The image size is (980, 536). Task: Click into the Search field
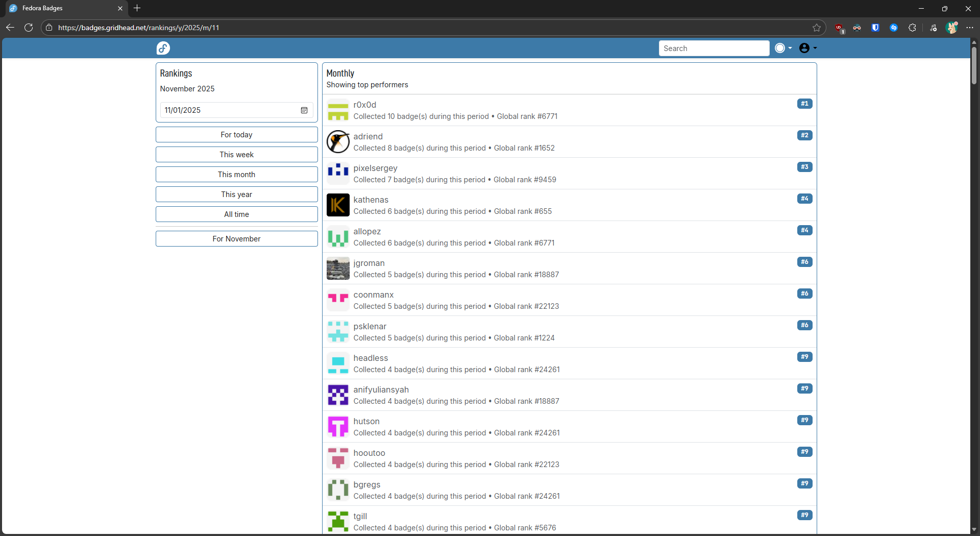714,48
